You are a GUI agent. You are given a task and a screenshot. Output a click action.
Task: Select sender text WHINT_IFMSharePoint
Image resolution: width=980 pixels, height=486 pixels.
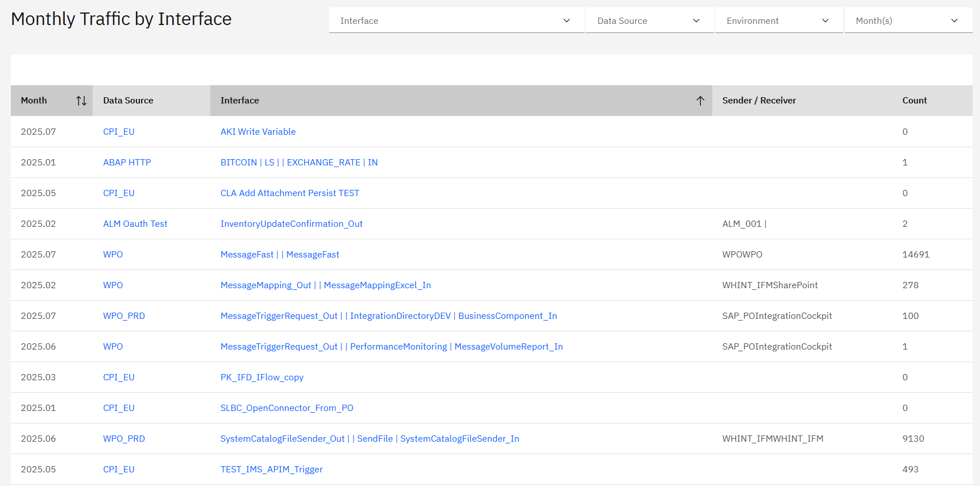point(770,285)
